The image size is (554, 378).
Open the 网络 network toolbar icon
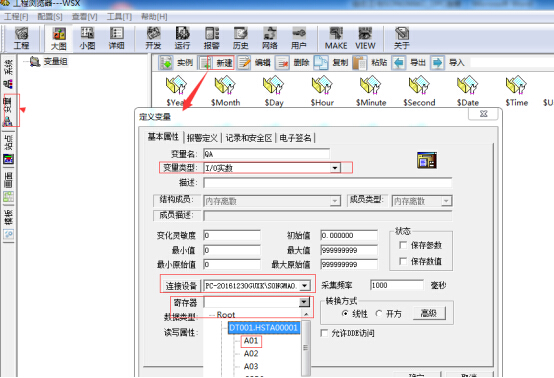tap(270, 38)
